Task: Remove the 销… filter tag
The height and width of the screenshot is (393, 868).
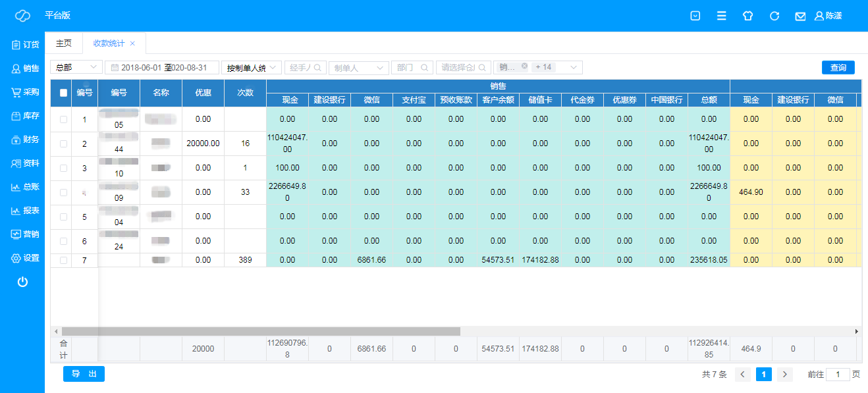Action: pos(524,66)
